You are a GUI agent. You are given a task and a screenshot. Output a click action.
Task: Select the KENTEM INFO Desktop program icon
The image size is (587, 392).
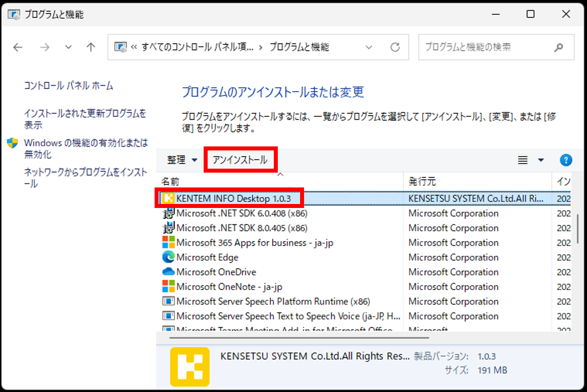(x=168, y=198)
